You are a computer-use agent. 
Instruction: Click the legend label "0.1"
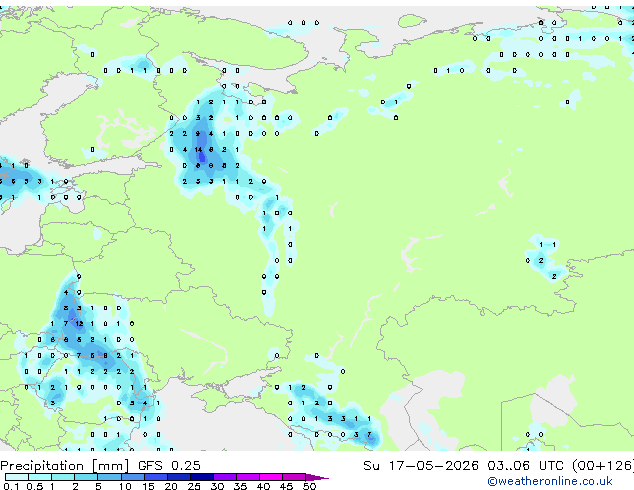click(x=11, y=486)
